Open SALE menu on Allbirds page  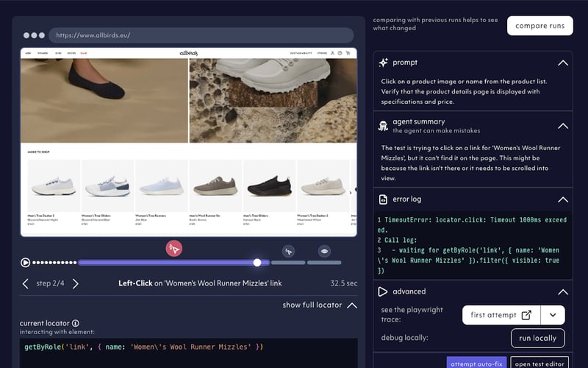pos(84,53)
